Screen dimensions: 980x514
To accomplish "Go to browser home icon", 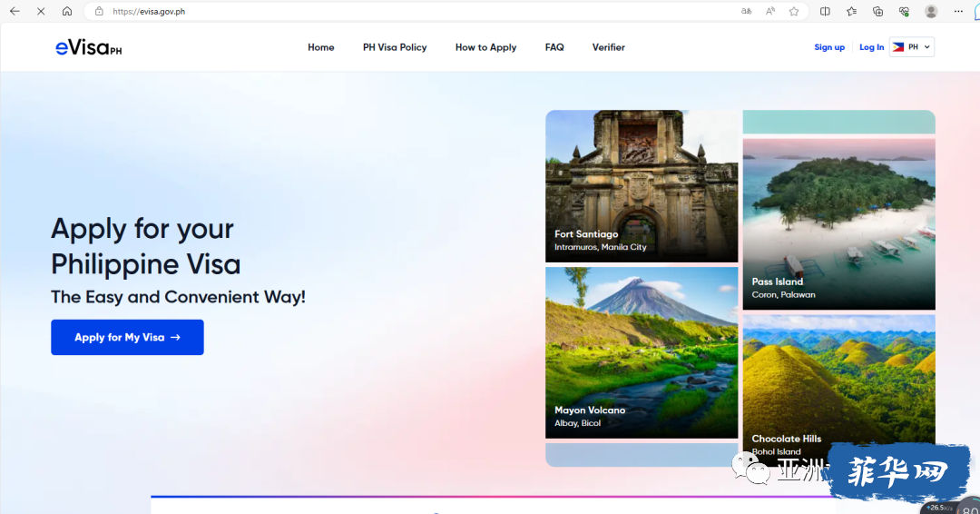I will (67, 11).
